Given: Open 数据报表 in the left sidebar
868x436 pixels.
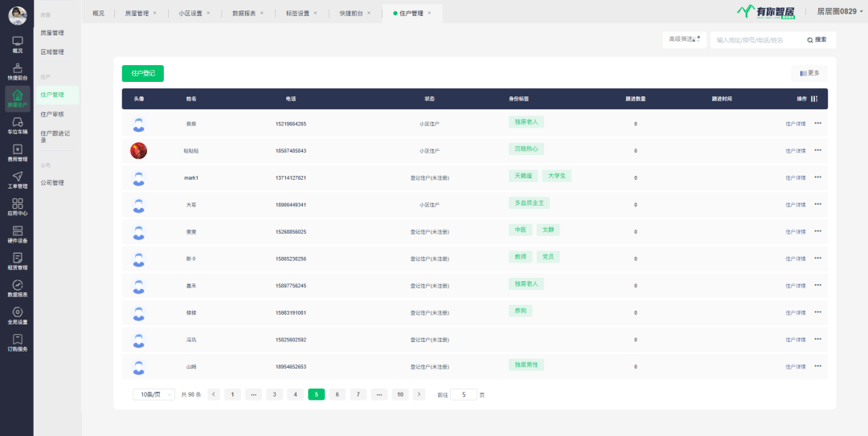Looking at the screenshot, I should 17,288.
